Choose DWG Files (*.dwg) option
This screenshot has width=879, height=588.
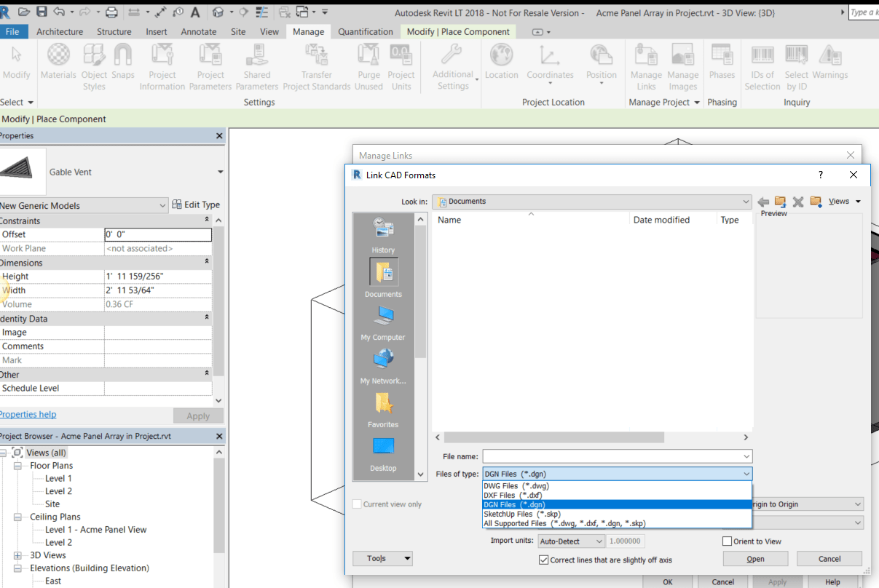click(x=617, y=485)
